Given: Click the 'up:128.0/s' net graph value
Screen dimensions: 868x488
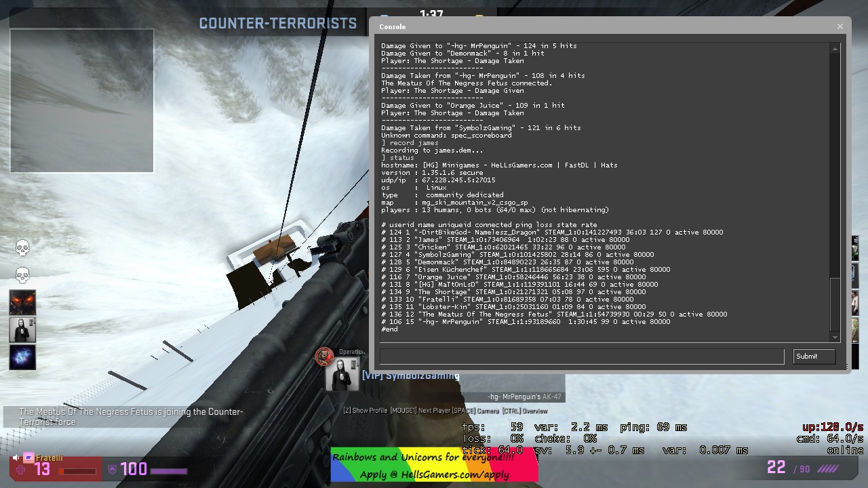Looking at the screenshot, I should pos(833,427).
